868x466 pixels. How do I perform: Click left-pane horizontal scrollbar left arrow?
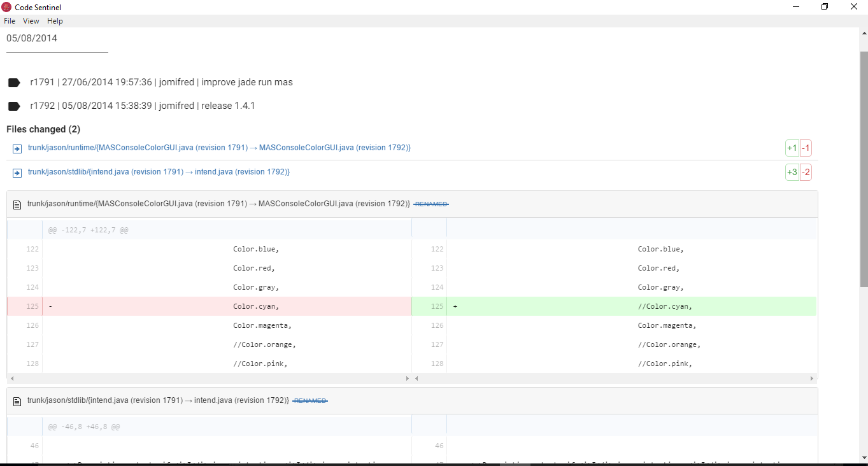coord(11,378)
